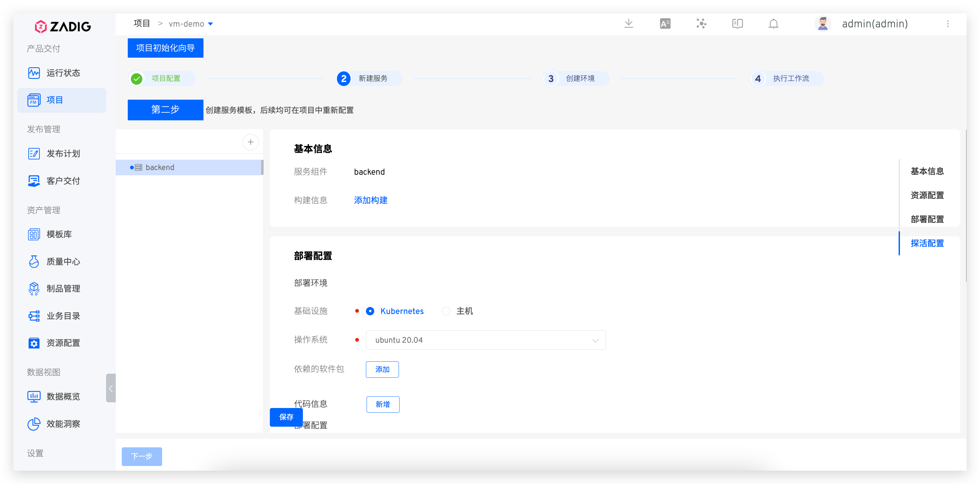
Task: Select the Kubernetes radio option
Action: tap(370, 311)
